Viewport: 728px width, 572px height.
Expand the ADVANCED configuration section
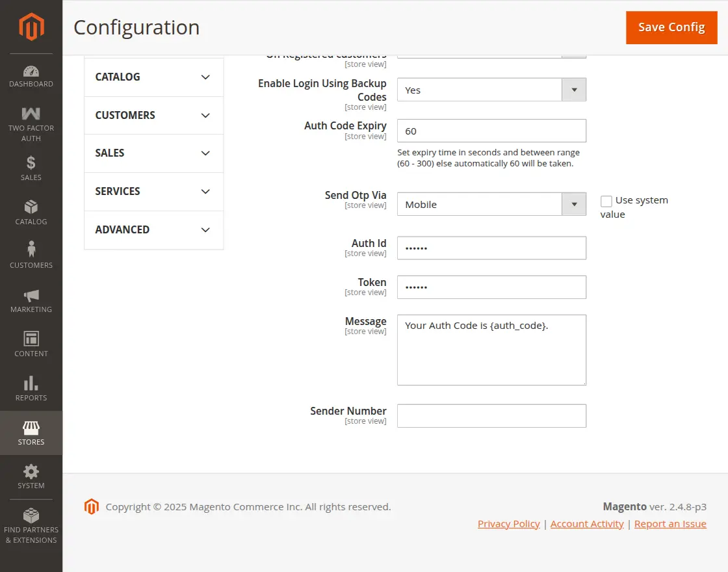click(x=153, y=229)
